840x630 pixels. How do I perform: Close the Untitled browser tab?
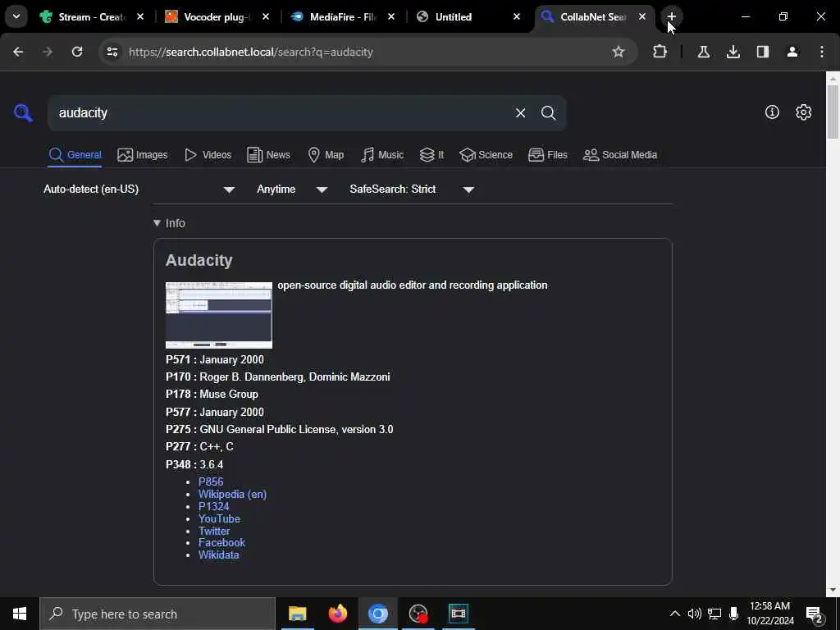pyautogui.click(x=517, y=16)
